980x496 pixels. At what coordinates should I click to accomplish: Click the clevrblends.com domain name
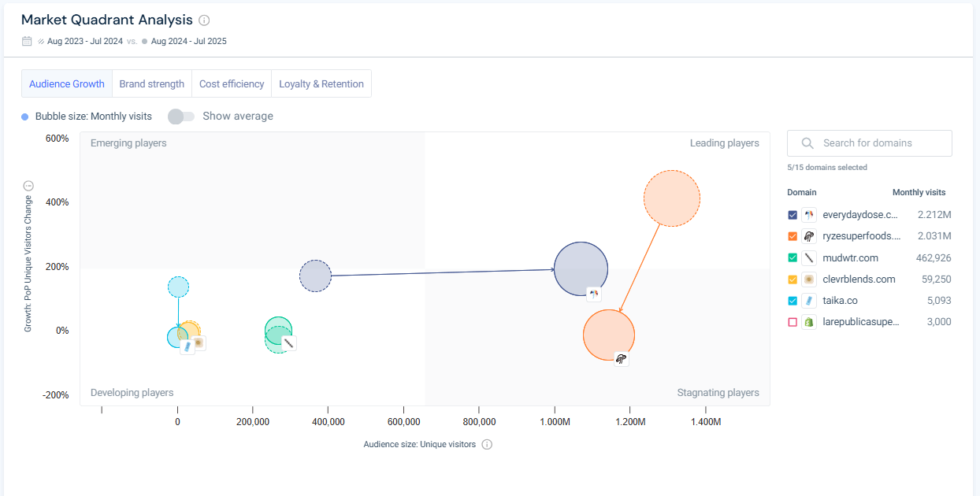(x=859, y=279)
